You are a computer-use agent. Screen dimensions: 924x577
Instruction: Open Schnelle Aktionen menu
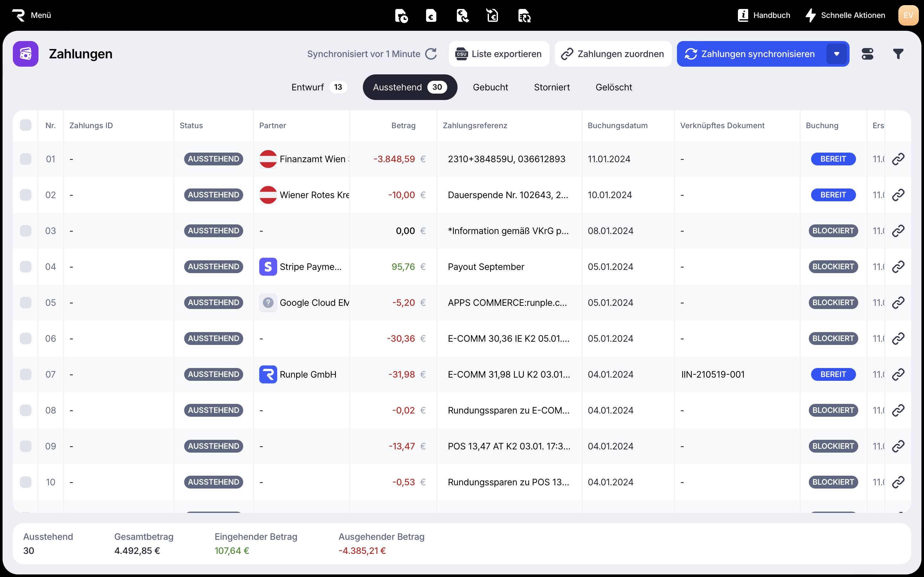pos(845,15)
